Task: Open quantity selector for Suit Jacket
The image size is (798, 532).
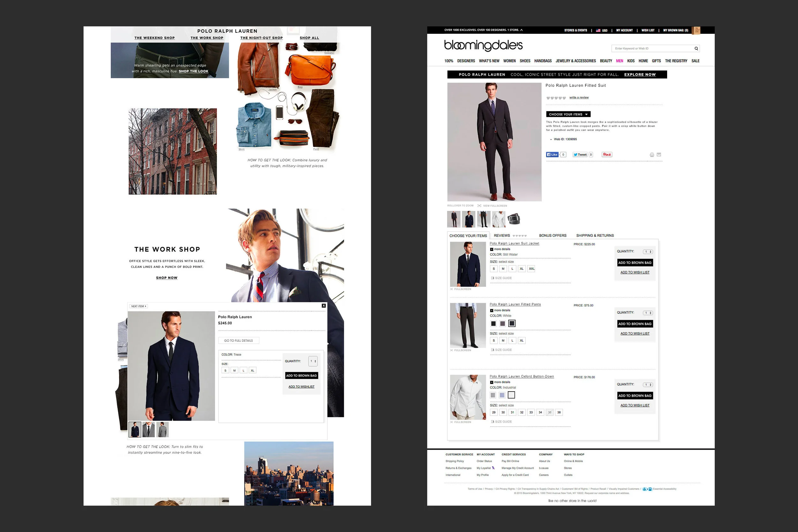Action: pos(648,252)
